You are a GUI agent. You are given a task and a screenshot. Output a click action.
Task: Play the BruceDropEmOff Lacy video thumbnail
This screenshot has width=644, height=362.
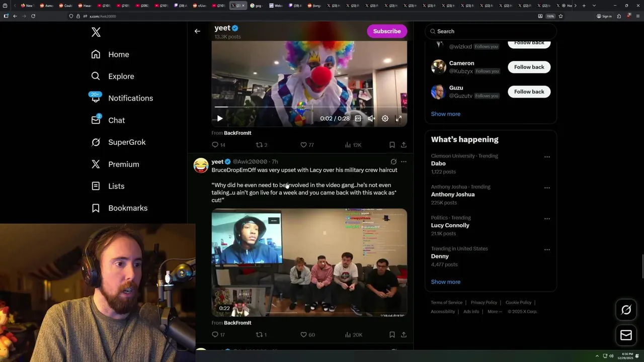[309, 262]
